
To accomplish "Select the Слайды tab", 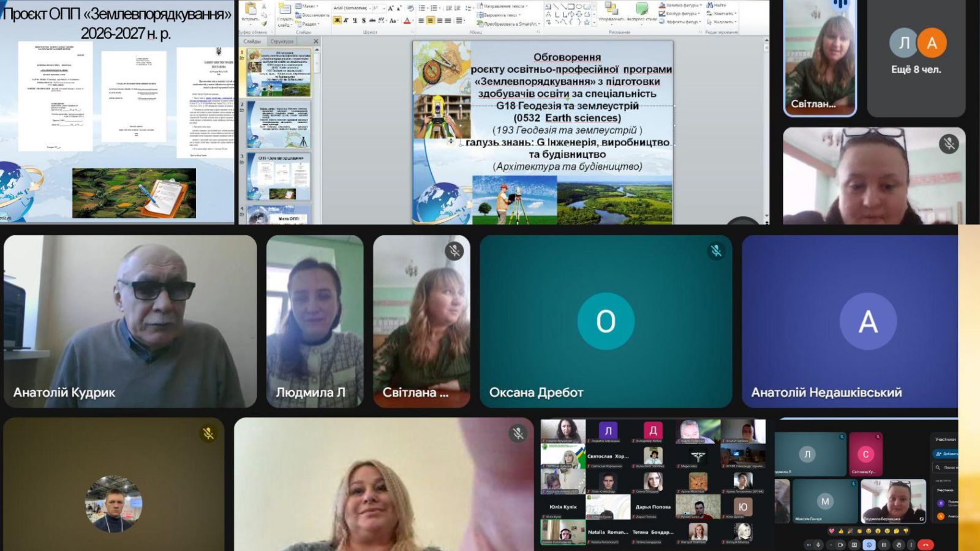I will pyautogui.click(x=252, y=42).
